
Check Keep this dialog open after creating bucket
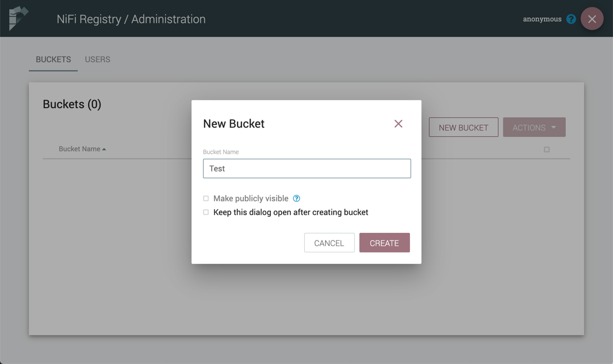tap(206, 212)
